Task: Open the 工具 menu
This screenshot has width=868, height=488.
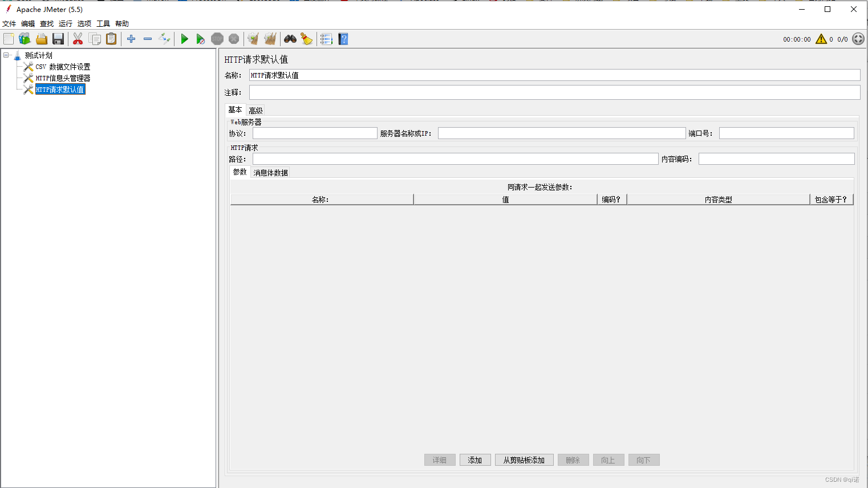Action: pyautogui.click(x=103, y=23)
